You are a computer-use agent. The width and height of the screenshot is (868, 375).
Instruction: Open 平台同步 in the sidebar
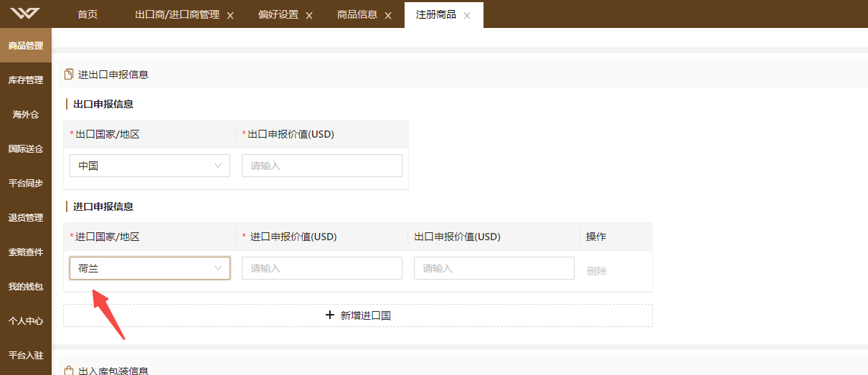pos(26,183)
